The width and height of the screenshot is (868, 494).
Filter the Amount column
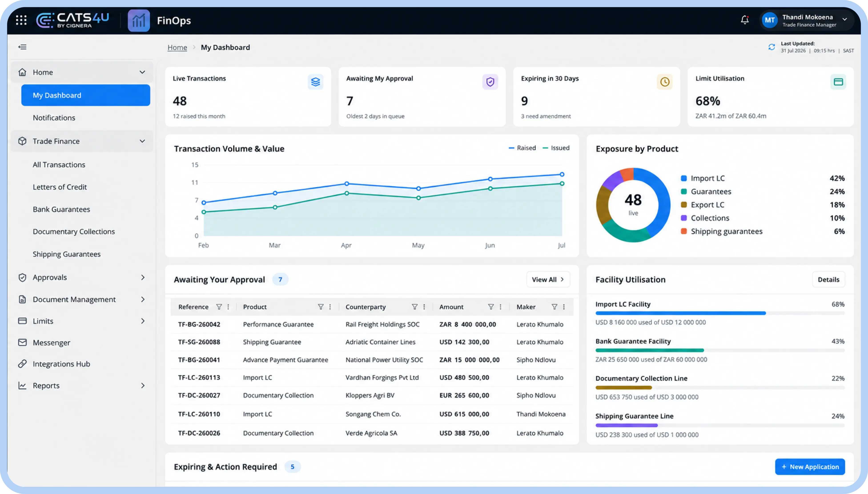[491, 307]
